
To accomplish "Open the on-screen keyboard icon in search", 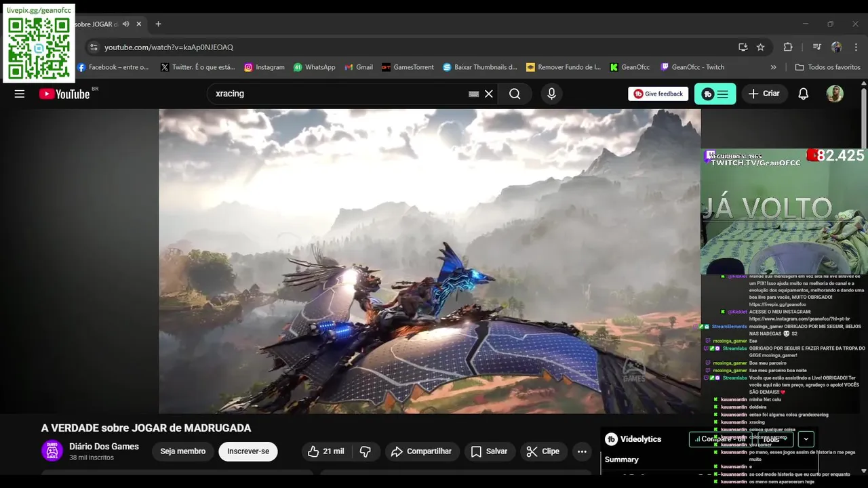I will [473, 94].
